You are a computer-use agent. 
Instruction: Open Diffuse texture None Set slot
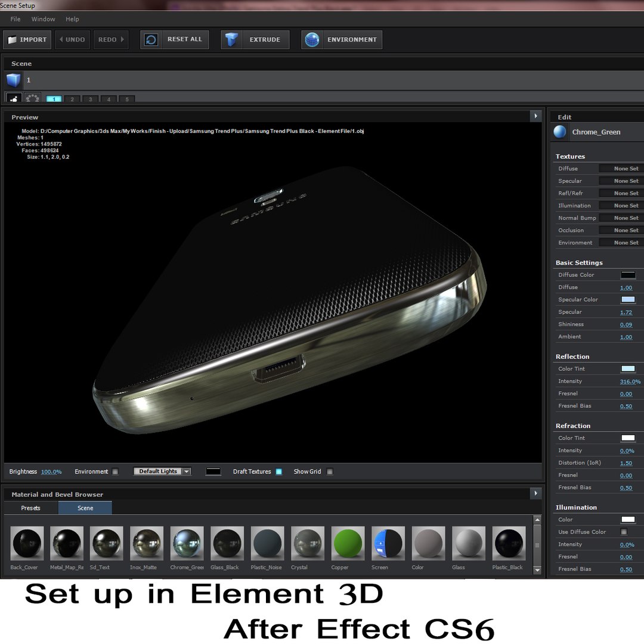click(621, 168)
